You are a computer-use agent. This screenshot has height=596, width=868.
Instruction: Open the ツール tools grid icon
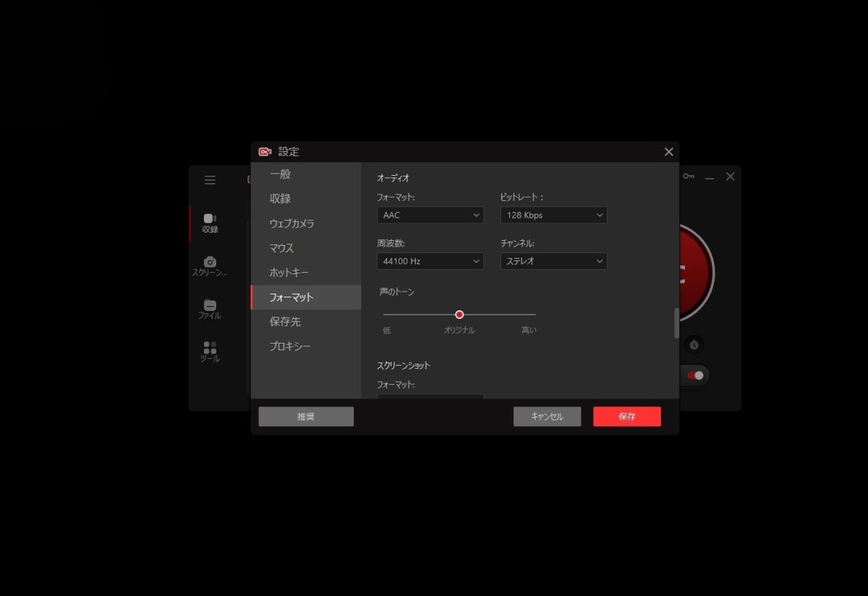point(210,348)
